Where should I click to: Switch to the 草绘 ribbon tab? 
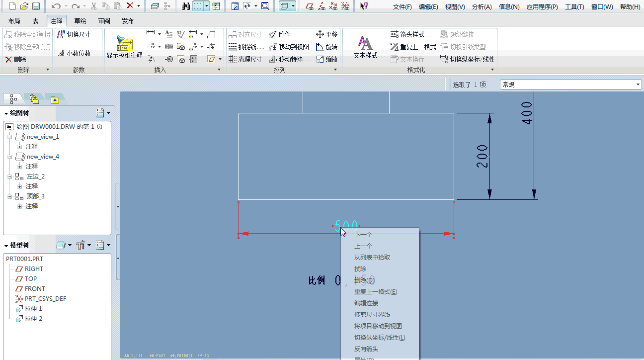(80, 21)
